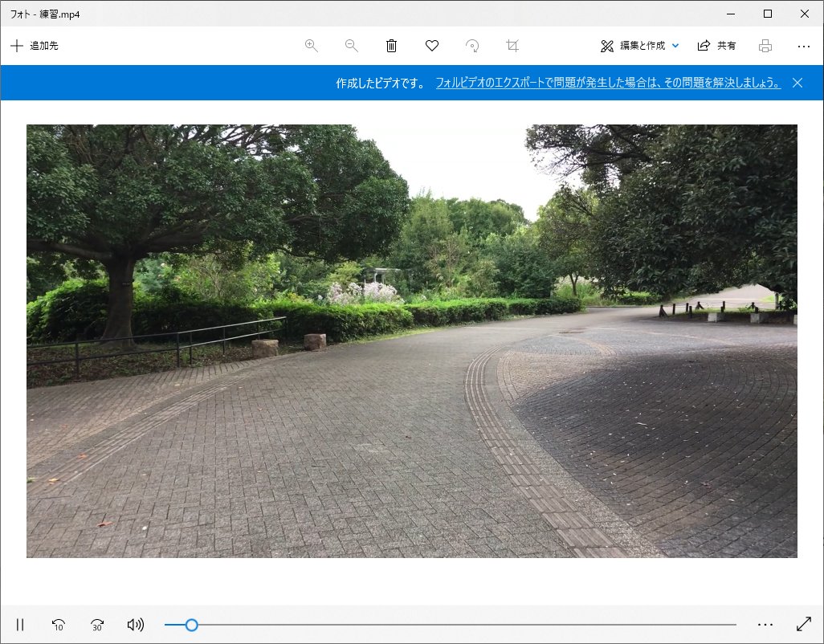The width and height of the screenshot is (824, 644).
Task: Enter full screen with expand arrows icon
Action: click(804, 624)
